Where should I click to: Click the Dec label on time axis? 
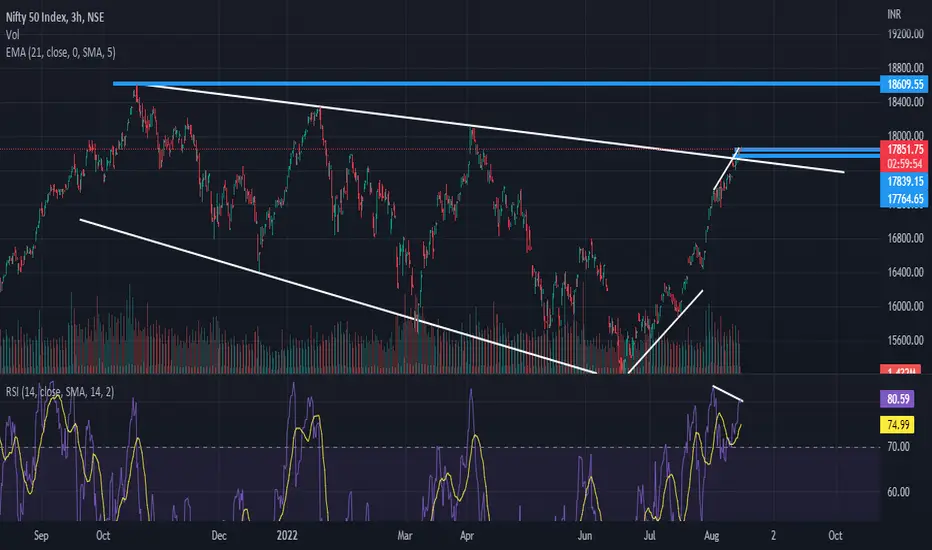pos(219,536)
